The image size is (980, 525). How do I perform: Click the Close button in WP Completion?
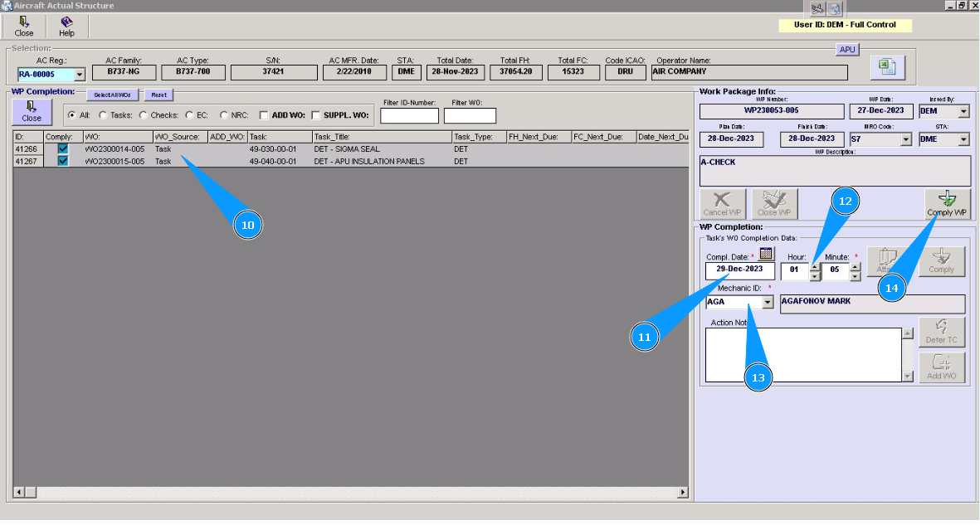[x=32, y=112]
